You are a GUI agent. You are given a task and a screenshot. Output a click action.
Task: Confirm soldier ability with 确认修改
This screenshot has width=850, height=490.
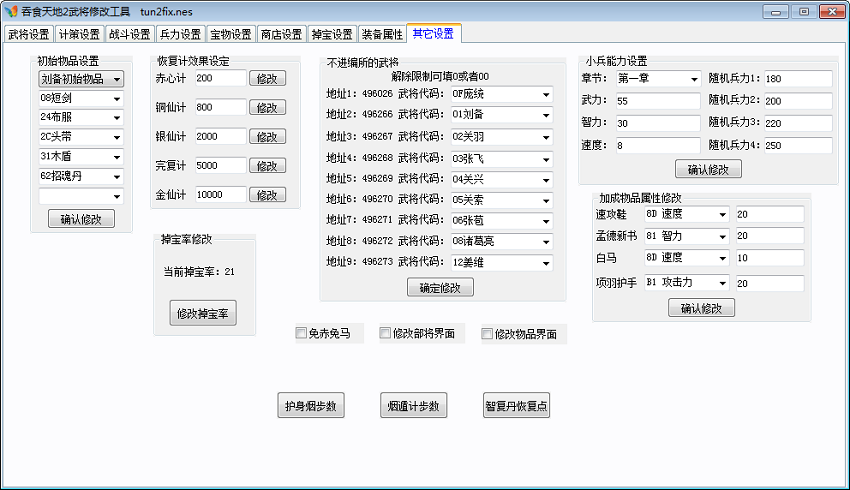pyautogui.click(x=708, y=169)
